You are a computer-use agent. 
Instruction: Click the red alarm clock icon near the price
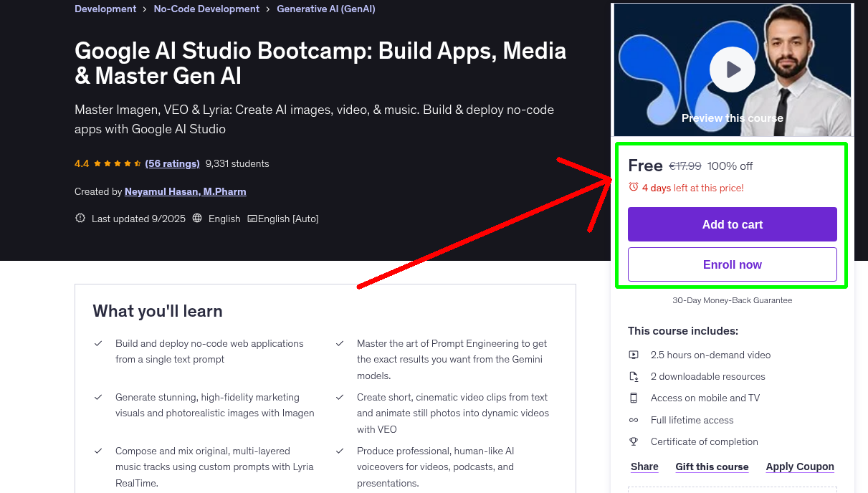pos(633,186)
